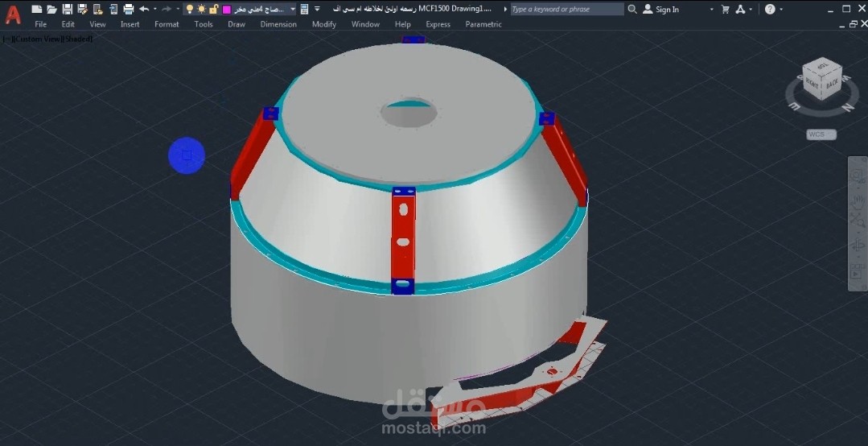Expand the Help dropdown arrow
868x446 pixels.
(x=781, y=10)
